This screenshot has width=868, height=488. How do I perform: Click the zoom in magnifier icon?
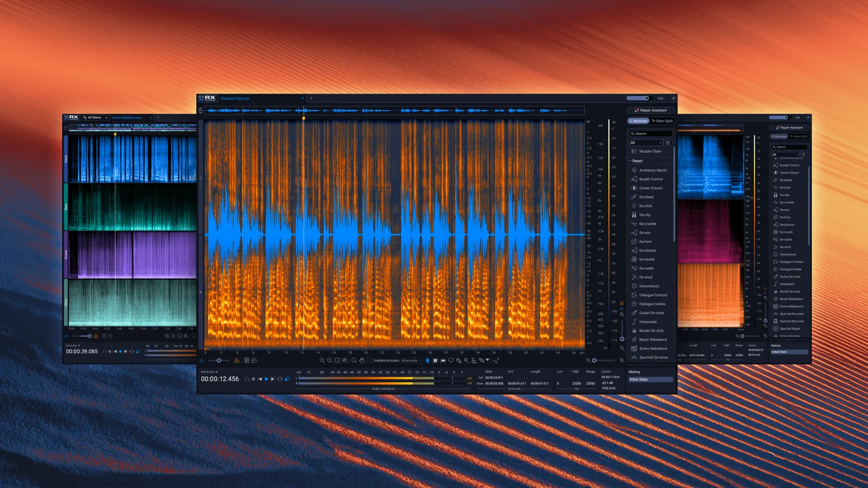tap(322, 361)
